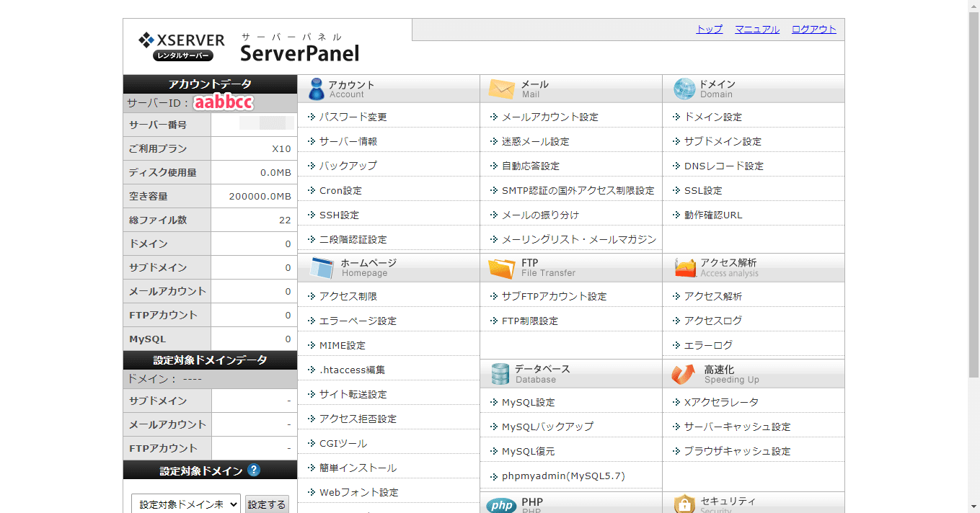Open サーバーキャッシュ設定
The width and height of the screenshot is (980, 513).
pos(738,427)
